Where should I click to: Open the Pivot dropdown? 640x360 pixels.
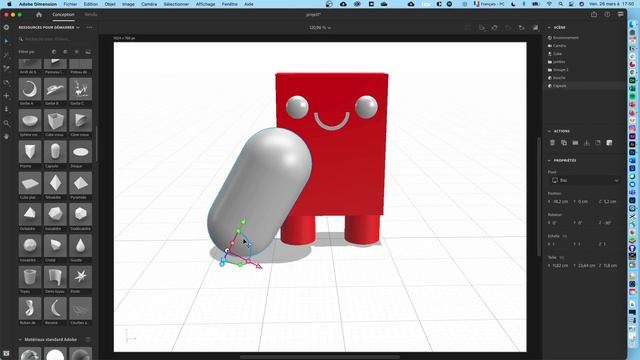(584, 180)
